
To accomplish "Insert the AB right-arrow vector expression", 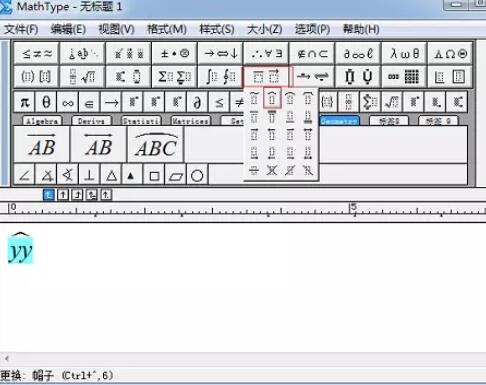I will pyautogui.click(x=42, y=144).
